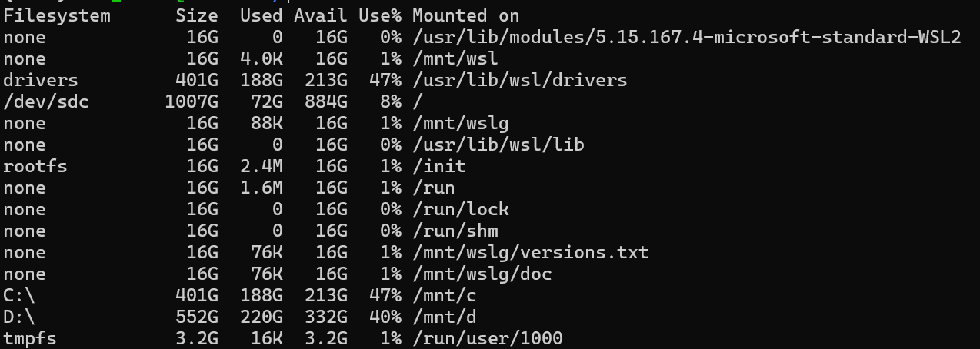Click the /init mount point
The width and height of the screenshot is (980, 349).
(439, 166)
